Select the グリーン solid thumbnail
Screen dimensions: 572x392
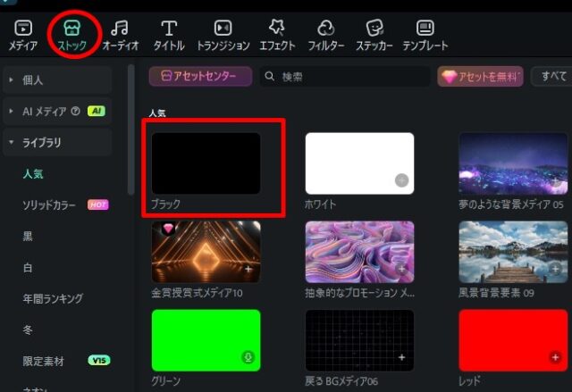206,340
